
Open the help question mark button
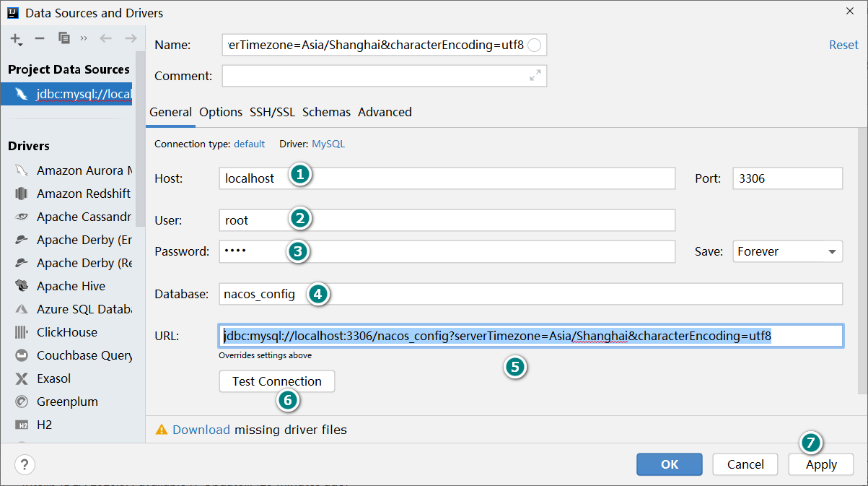click(x=25, y=464)
